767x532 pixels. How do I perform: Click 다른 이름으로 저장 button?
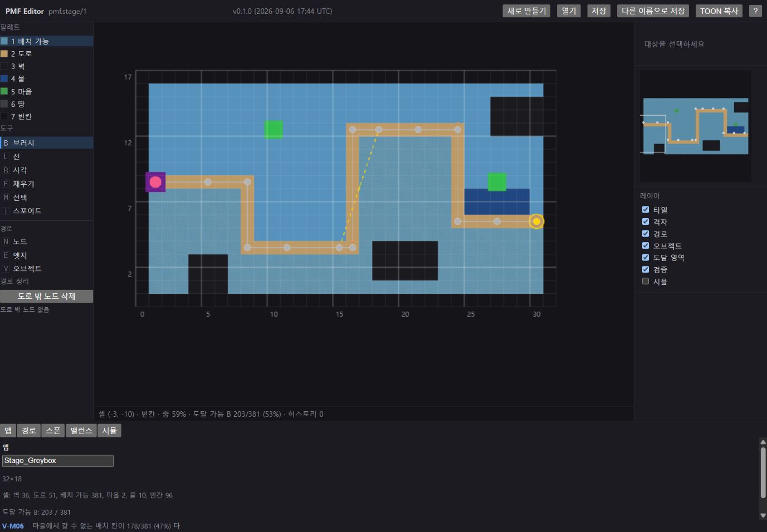coord(653,11)
